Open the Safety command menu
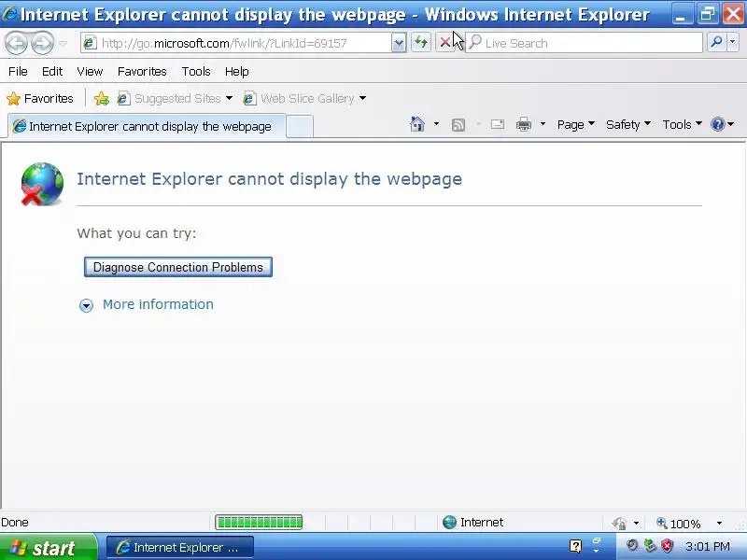Viewport: 747px width, 560px height. click(x=627, y=124)
